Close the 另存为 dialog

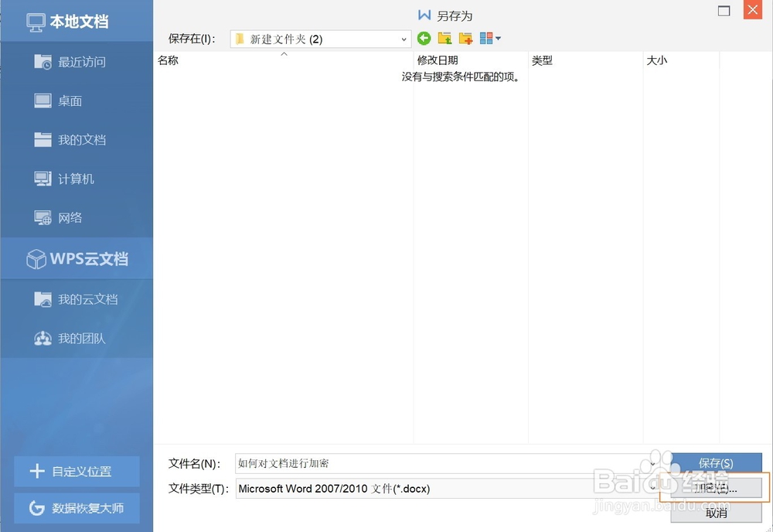(753, 10)
